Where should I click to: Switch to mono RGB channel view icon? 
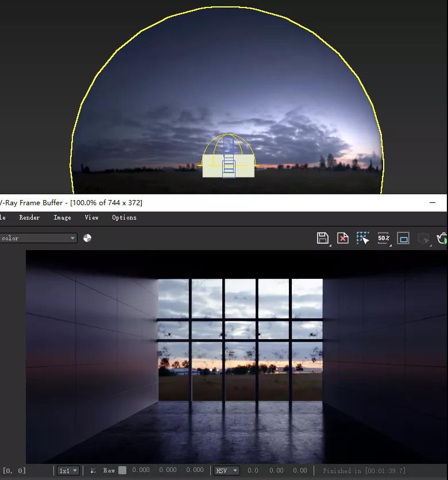pyautogui.click(x=87, y=238)
